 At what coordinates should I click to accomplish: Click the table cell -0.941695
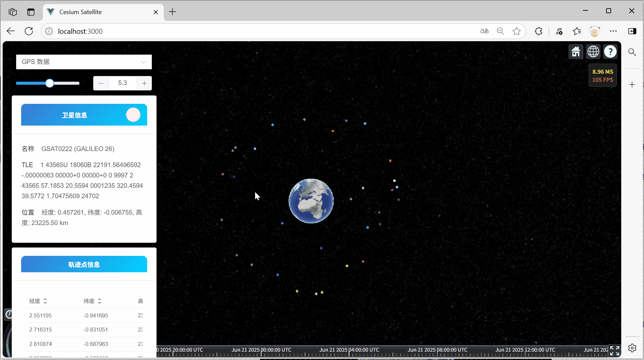tap(96, 315)
